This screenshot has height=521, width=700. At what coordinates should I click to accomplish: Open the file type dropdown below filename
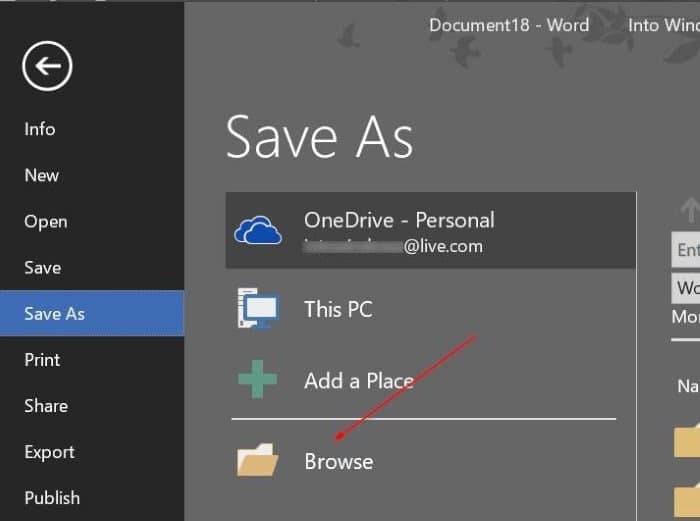[x=686, y=288]
